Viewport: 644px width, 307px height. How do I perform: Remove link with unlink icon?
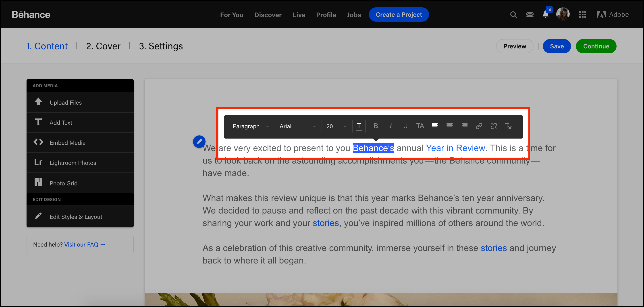point(494,126)
